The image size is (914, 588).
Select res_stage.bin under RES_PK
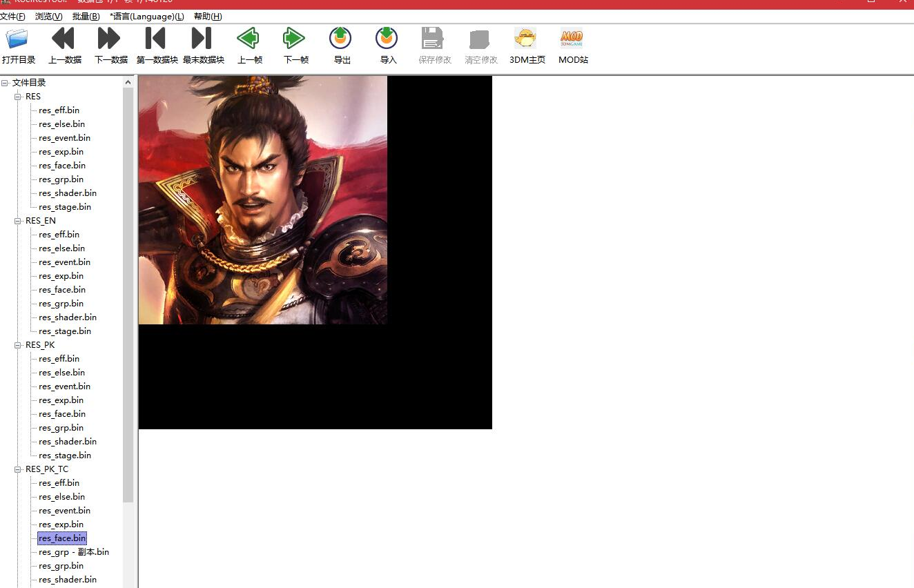point(65,455)
